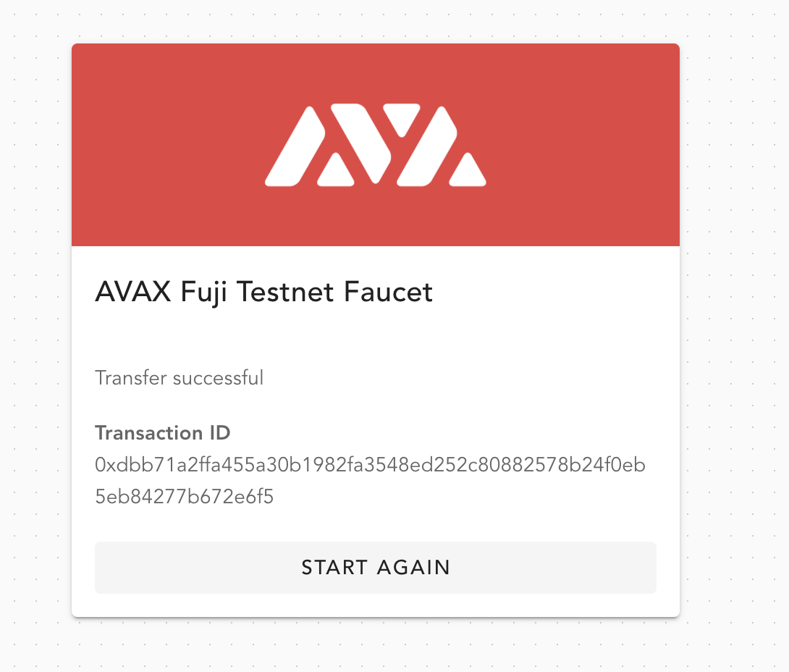Image resolution: width=789 pixels, height=672 pixels.
Task: Click the inverted triangle atop the logo
Action: pyautogui.click(x=402, y=117)
